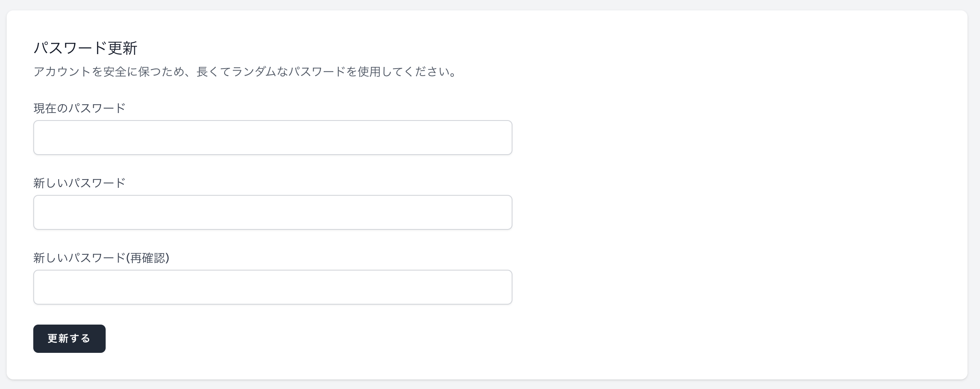This screenshot has width=980, height=389.
Task: Click the dark update button
Action: [x=69, y=338]
